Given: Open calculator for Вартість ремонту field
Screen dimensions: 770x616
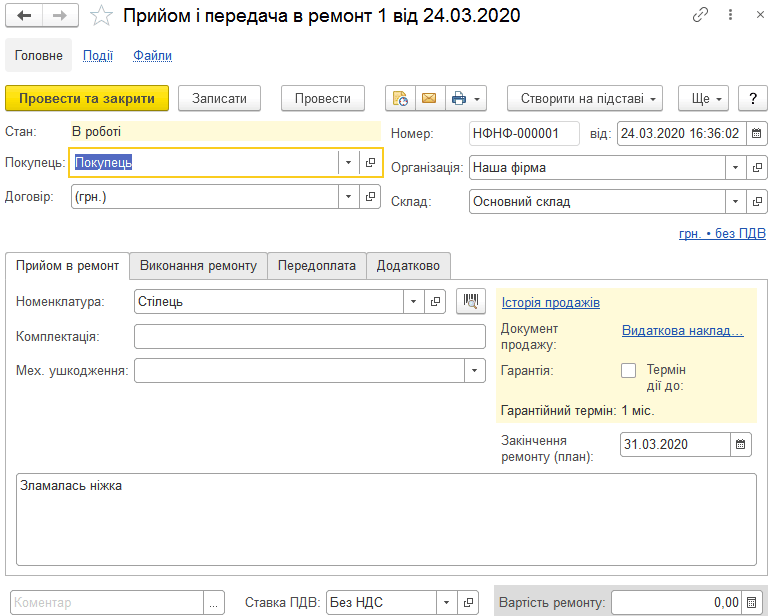Looking at the screenshot, I should 752,602.
